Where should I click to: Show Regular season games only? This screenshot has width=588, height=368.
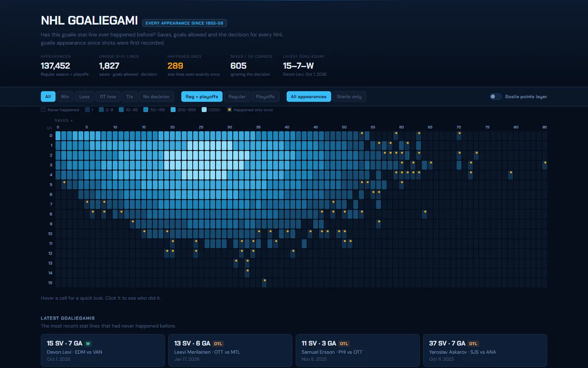[237, 97]
